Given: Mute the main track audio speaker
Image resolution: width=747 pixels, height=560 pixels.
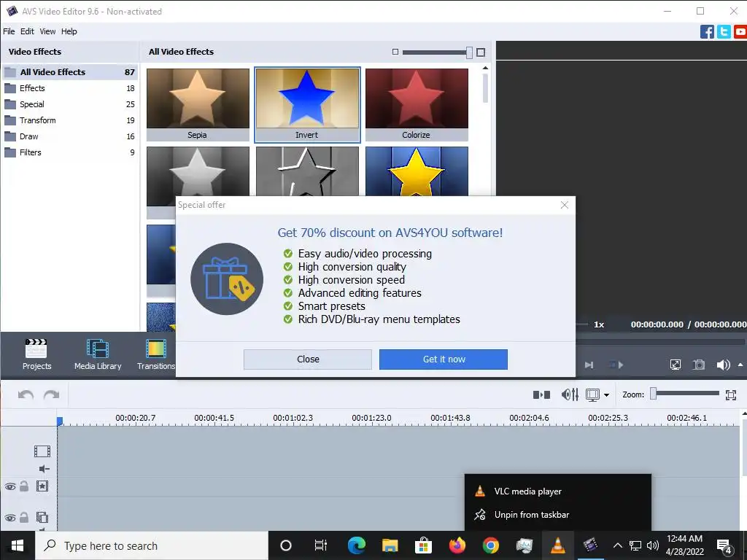Looking at the screenshot, I should pos(44,469).
